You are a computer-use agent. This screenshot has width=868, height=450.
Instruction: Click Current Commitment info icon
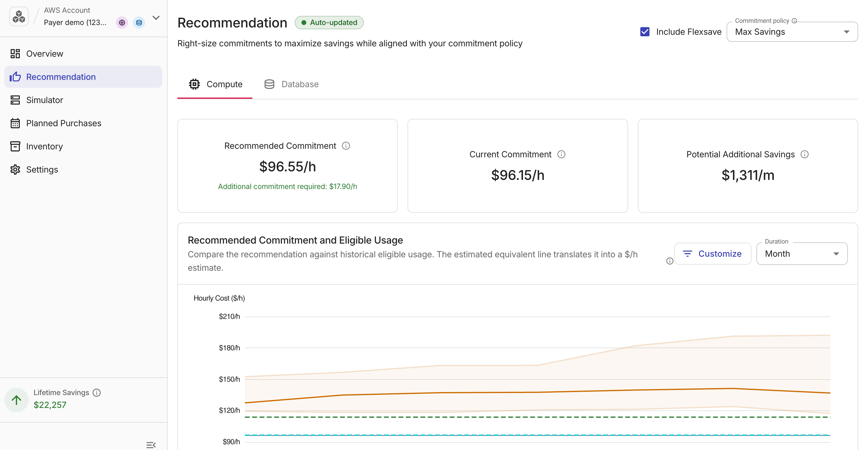561,154
